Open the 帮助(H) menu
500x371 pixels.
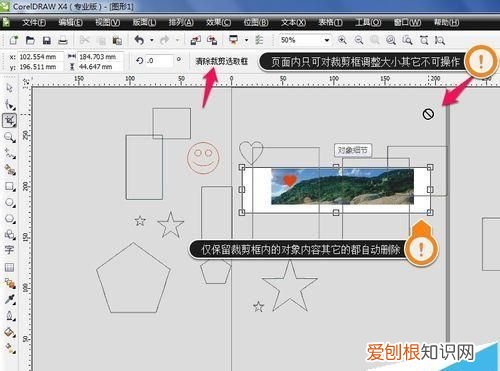(x=446, y=22)
